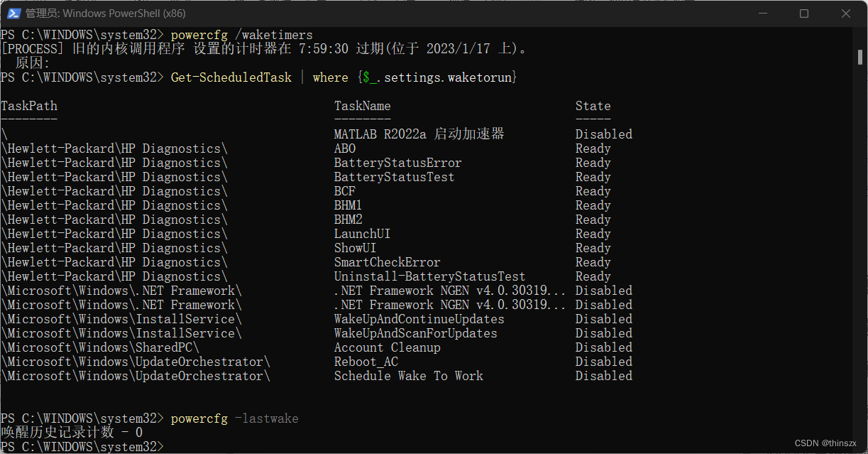The width and height of the screenshot is (868, 454).
Task: Select the 'BHM1' task name
Action: point(348,205)
